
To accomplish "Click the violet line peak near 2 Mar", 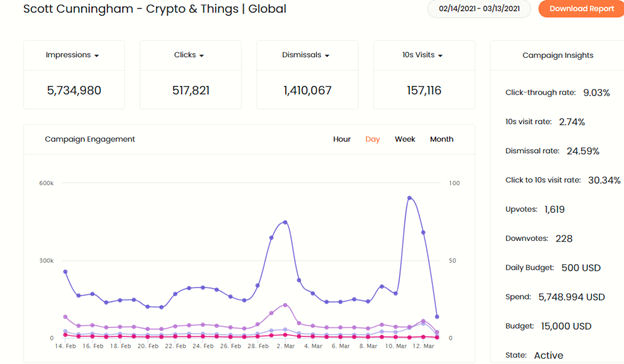I will [285, 305].
